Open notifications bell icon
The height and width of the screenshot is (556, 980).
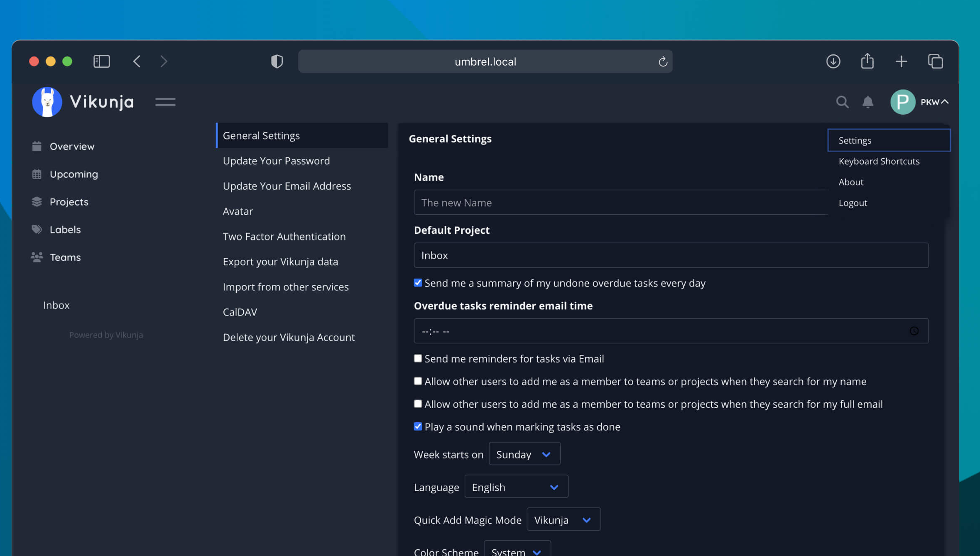867,102
